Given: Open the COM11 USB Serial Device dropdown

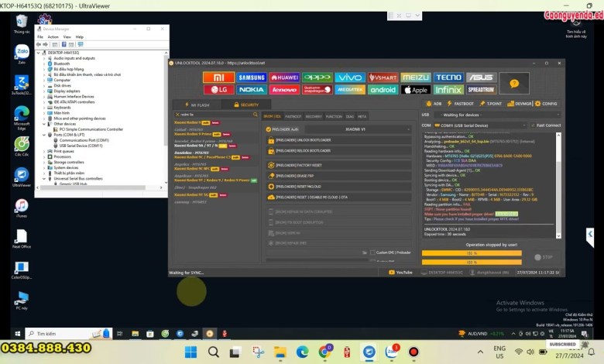Looking at the screenshot, I should (x=480, y=125).
